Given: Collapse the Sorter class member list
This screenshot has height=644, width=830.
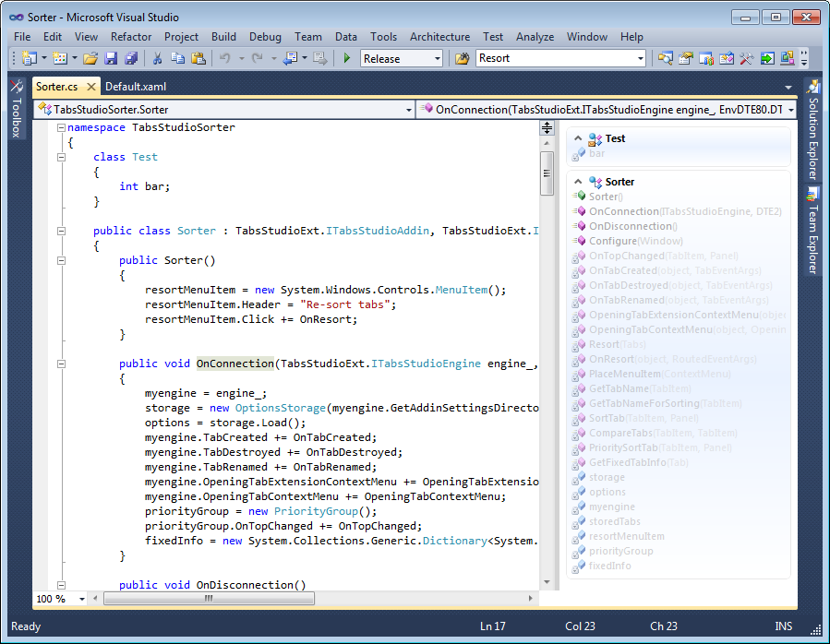Looking at the screenshot, I should coord(577,182).
